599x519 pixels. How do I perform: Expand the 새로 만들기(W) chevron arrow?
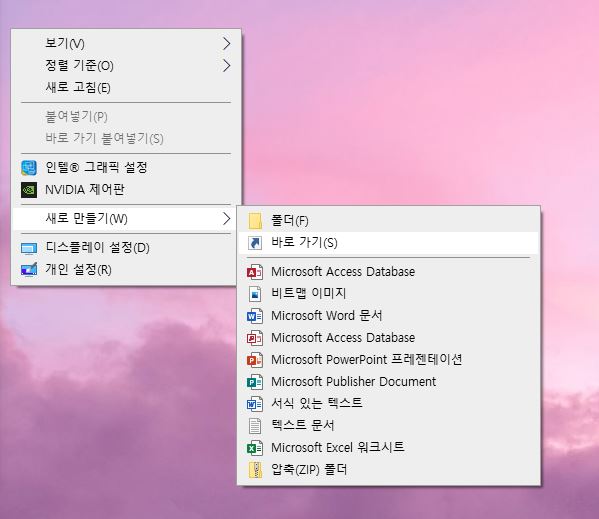coord(227,218)
